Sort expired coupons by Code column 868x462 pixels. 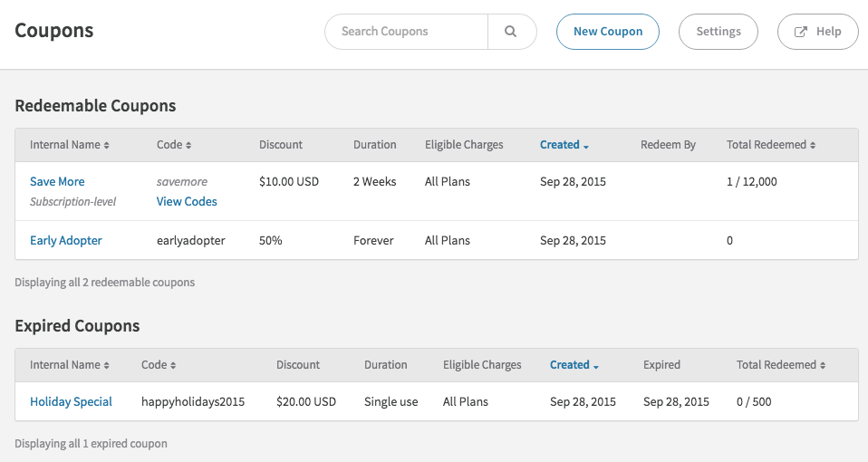click(x=154, y=365)
